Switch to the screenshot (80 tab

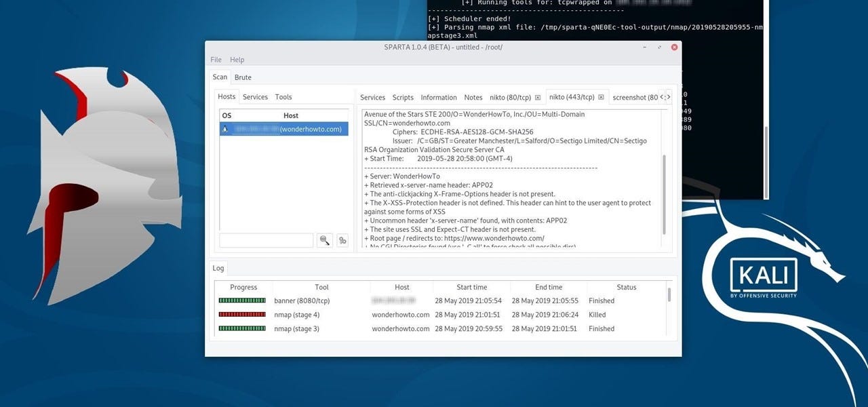coord(635,98)
